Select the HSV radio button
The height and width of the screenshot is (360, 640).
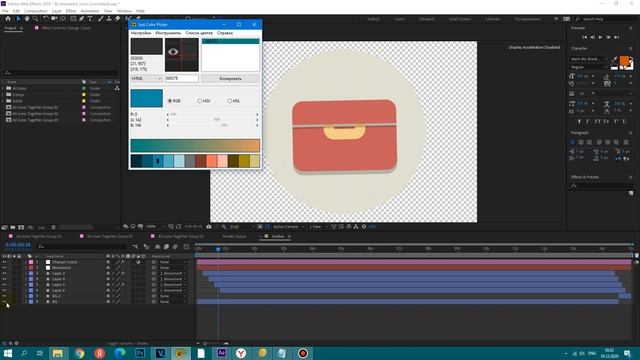(200, 101)
